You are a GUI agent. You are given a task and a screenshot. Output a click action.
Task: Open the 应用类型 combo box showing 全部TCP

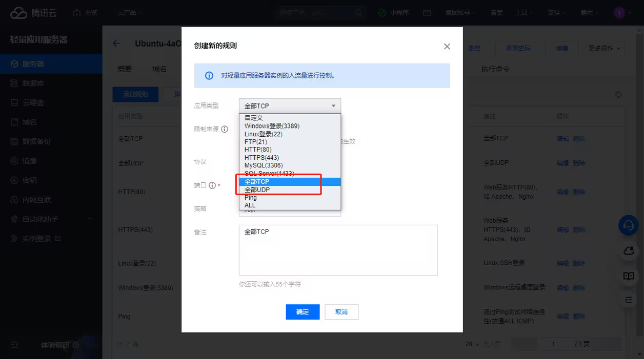pyautogui.click(x=290, y=105)
